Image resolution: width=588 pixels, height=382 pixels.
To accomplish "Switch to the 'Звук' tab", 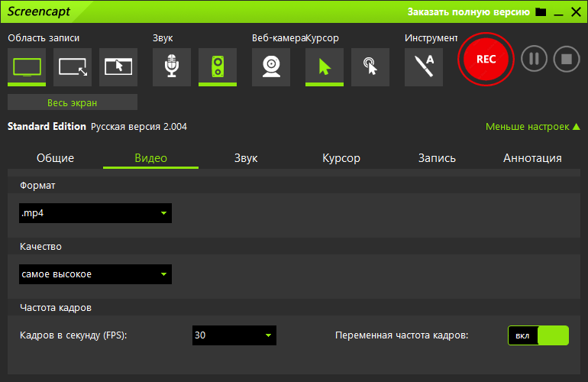I will pos(246,158).
